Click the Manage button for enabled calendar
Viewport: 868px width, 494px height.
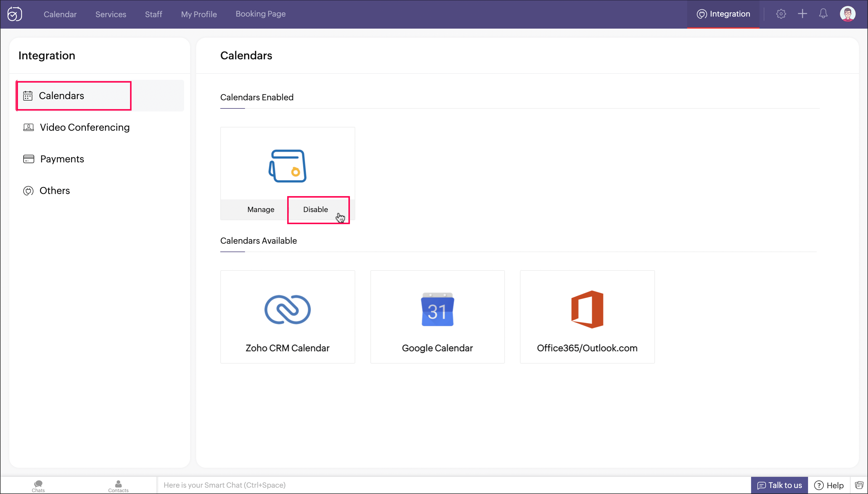(x=261, y=210)
